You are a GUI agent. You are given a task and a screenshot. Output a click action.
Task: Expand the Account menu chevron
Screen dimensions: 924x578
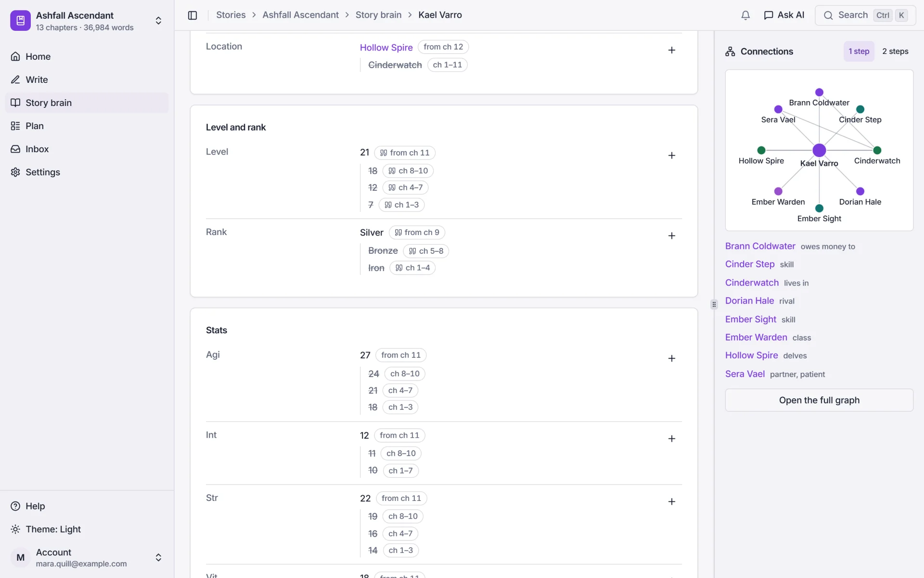pyautogui.click(x=158, y=557)
